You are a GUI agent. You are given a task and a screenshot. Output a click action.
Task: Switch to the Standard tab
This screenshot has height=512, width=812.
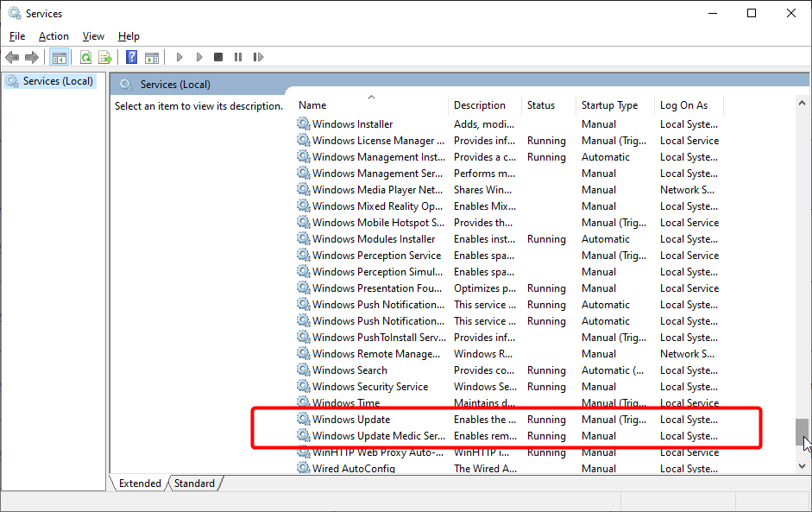(195, 483)
